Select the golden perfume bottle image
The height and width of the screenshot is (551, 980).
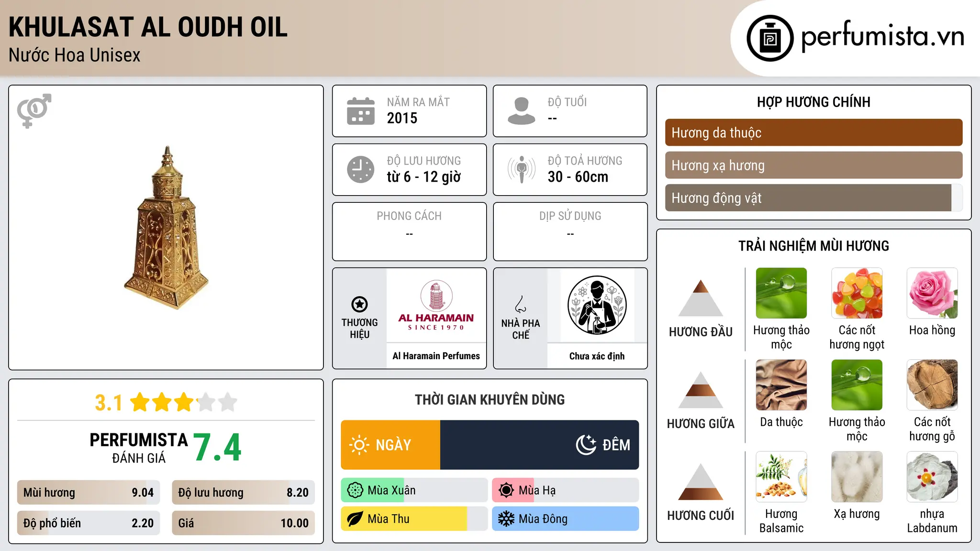tap(167, 228)
